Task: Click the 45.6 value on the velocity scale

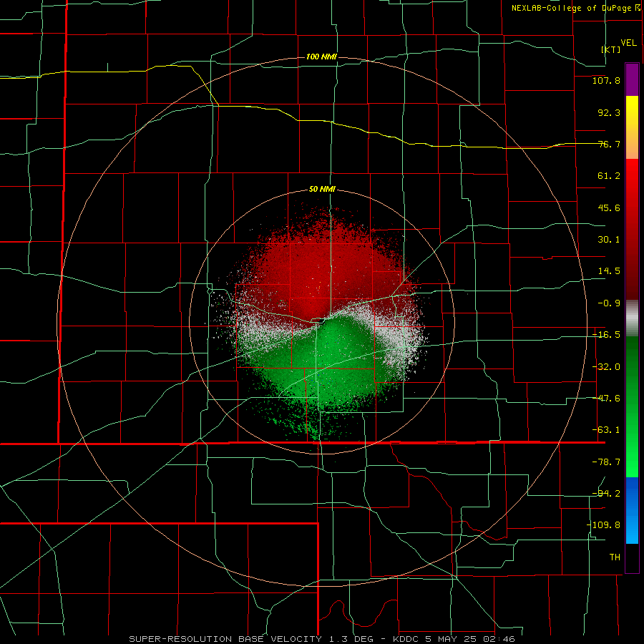Action: coord(609,208)
